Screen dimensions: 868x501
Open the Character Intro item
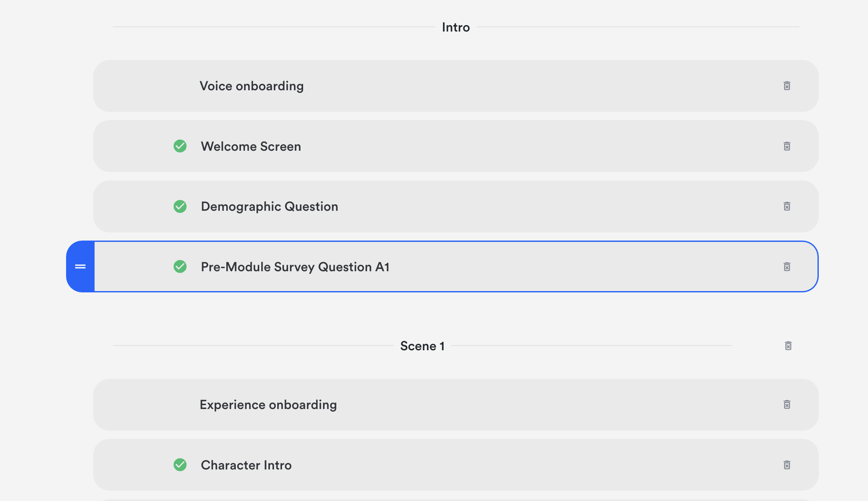click(246, 465)
